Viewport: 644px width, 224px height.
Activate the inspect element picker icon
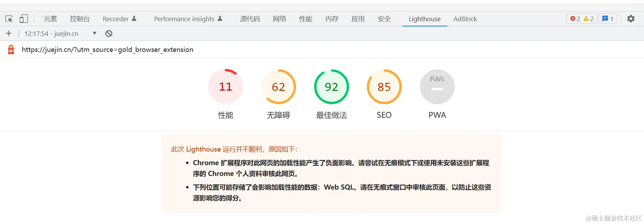(9, 19)
